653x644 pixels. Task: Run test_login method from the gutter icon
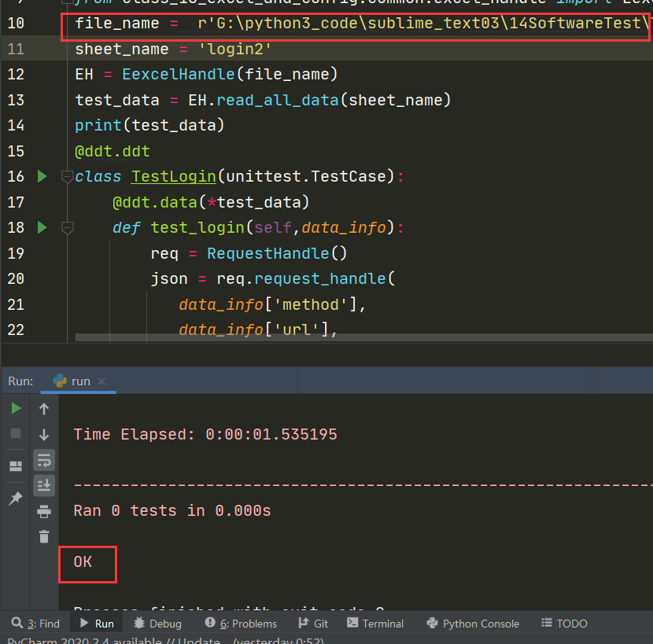[42, 227]
